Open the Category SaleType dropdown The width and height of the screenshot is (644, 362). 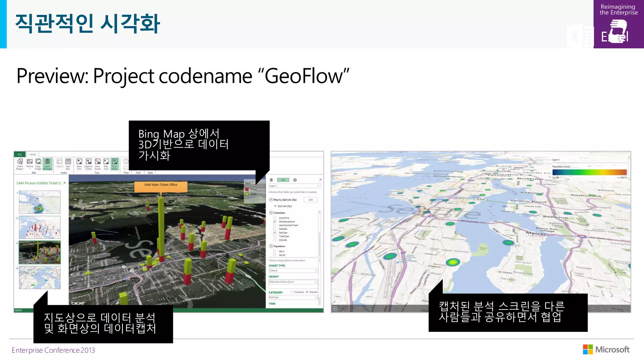click(x=293, y=297)
